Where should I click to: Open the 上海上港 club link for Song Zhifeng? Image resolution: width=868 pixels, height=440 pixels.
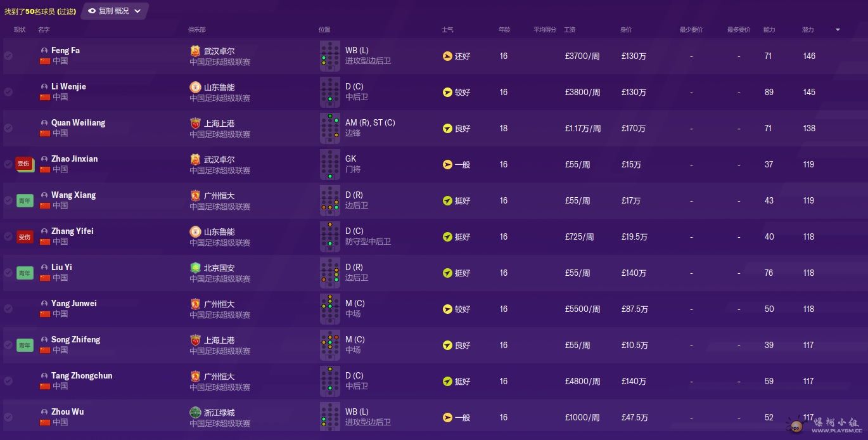click(x=219, y=340)
